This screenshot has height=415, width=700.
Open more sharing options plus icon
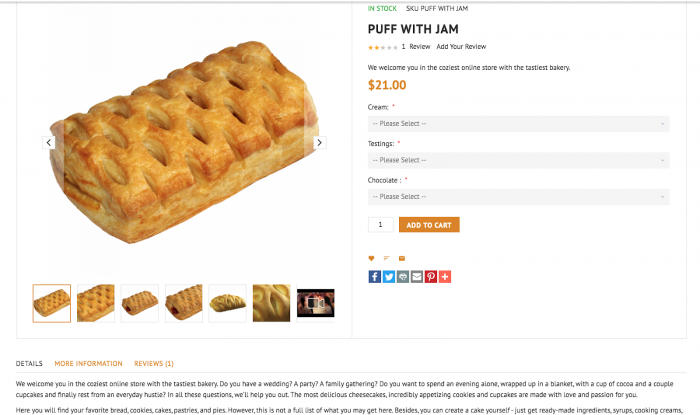(x=445, y=276)
